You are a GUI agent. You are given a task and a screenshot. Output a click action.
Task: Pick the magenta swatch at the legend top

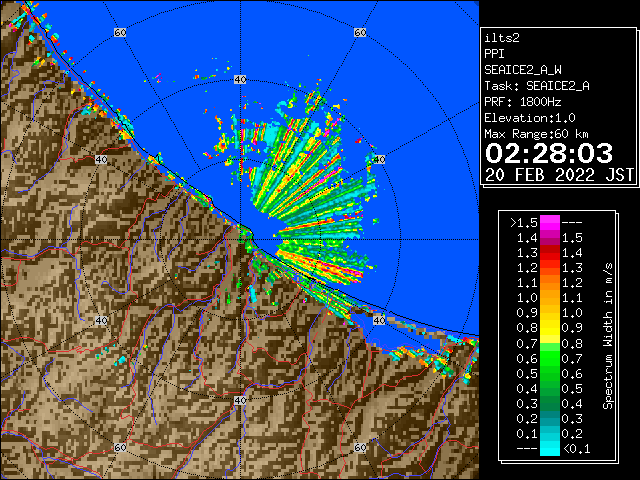(x=550, y=223)
